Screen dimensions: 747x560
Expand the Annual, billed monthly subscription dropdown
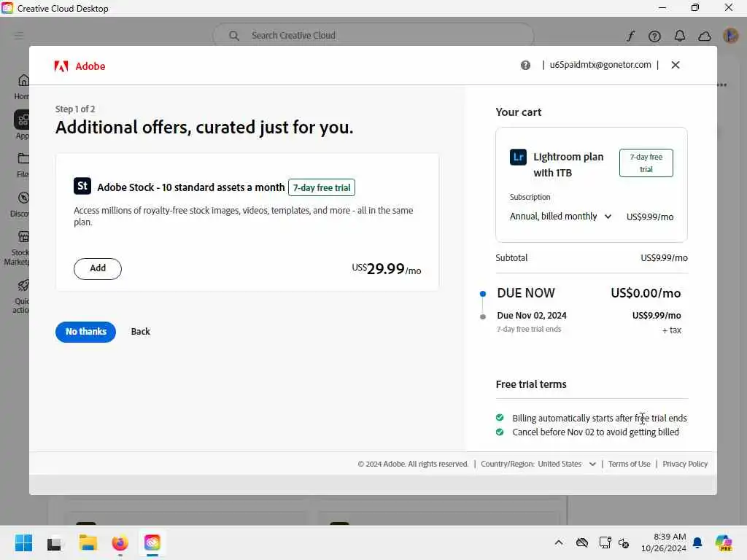click(561, 216)
